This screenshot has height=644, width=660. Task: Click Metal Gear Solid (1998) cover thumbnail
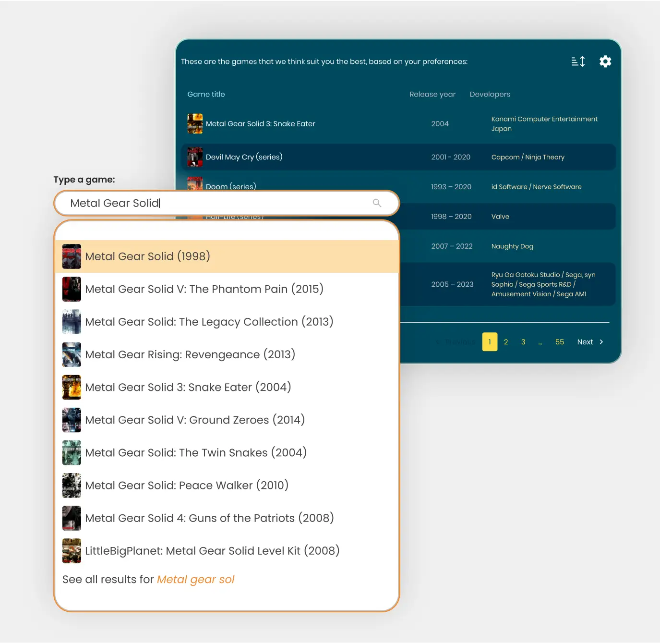pos(72,256)
